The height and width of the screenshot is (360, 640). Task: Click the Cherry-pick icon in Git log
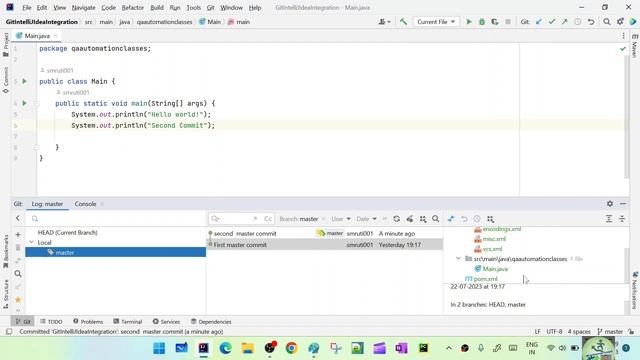click(x=409, y=219)
